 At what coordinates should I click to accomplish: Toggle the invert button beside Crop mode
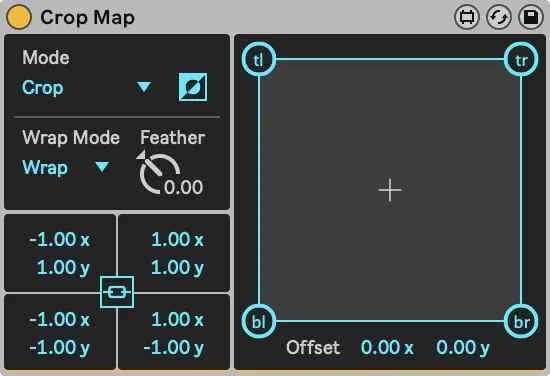(x=193, y=87)
